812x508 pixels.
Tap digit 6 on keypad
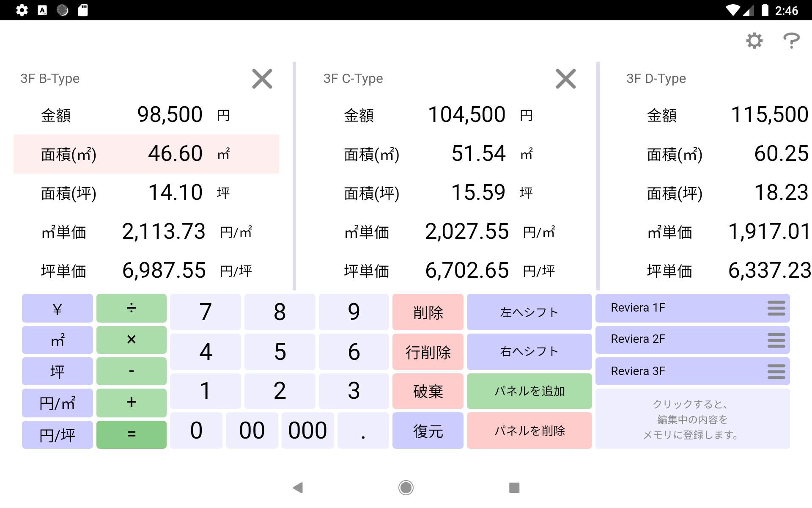pyautogui.click(x=354, y=352)
